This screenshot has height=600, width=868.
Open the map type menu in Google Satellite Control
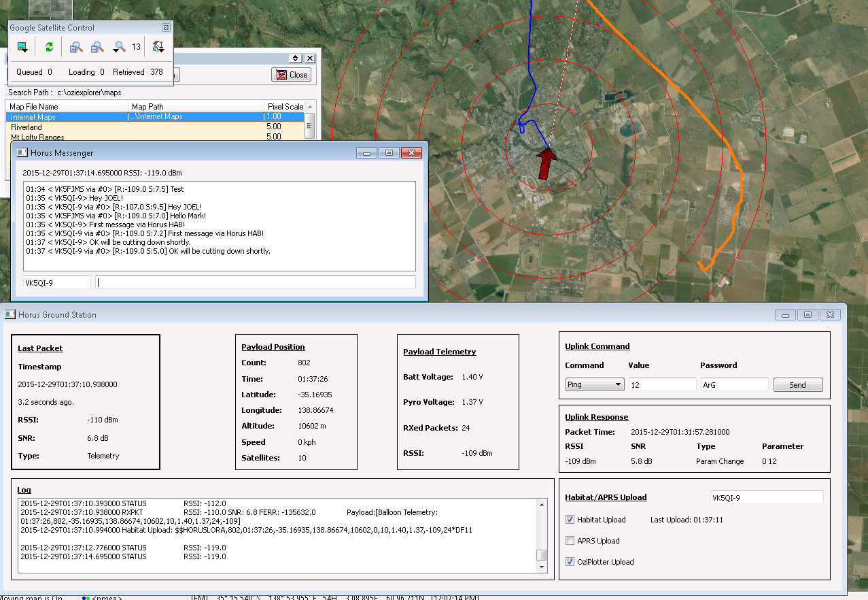click(x=22, y=47)
